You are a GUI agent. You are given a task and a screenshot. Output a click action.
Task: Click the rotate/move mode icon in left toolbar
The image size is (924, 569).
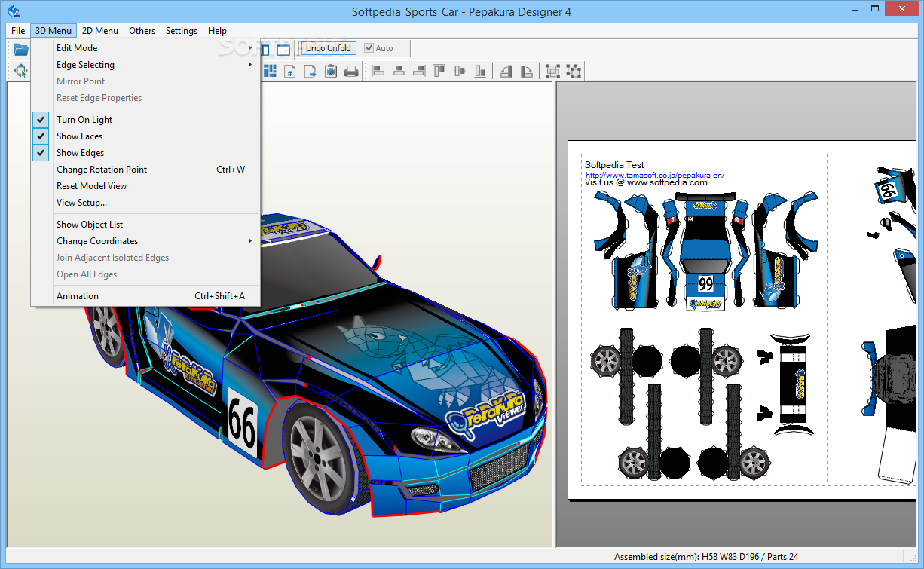pos(20,71)
